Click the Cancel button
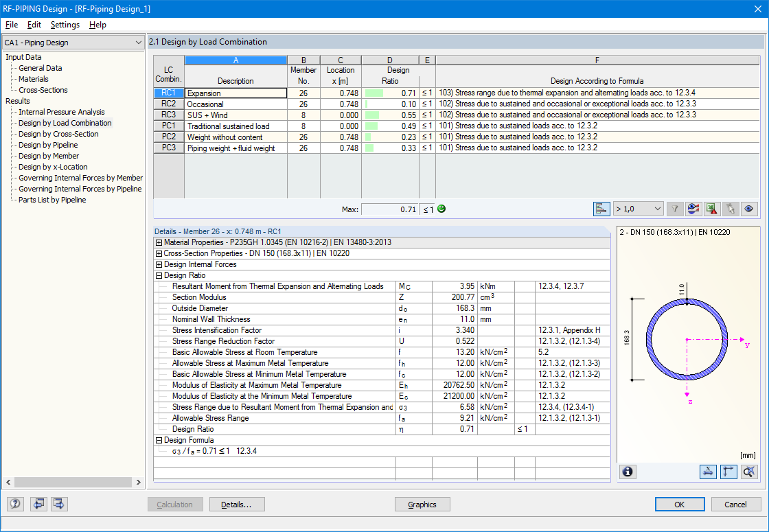The width and height of the screenshot is (769, 532). coord(735,505)
